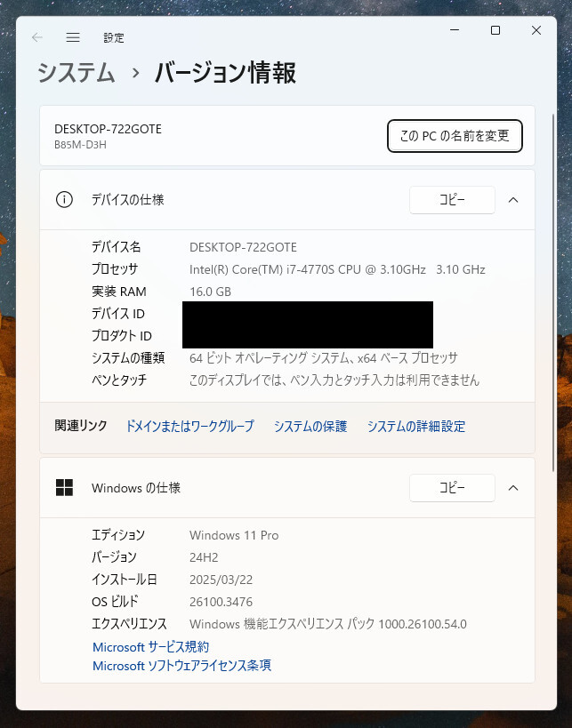Click the デバイス名 value DESKTOP-722GOTE
The width and height of the screenshot is (572, 728).
coord(243,247)
